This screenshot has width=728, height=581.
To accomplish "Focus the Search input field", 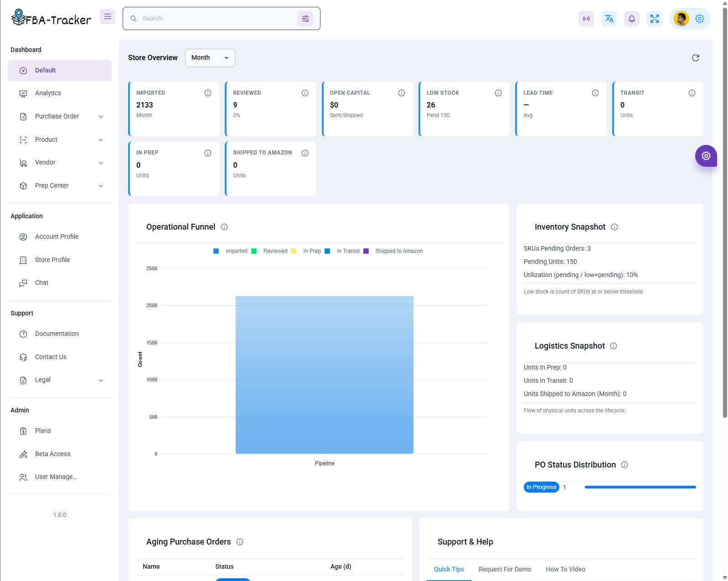I will pos(218,19).
